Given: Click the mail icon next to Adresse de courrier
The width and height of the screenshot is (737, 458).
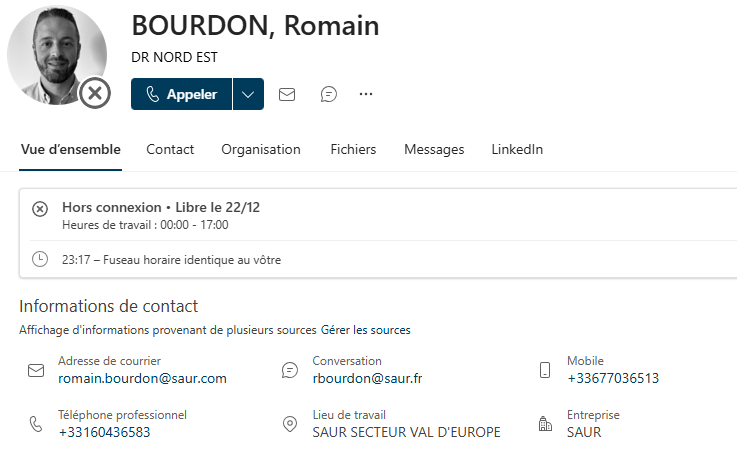Looking at the screenshot, I should pyautogui.click(x=36, y=370).
